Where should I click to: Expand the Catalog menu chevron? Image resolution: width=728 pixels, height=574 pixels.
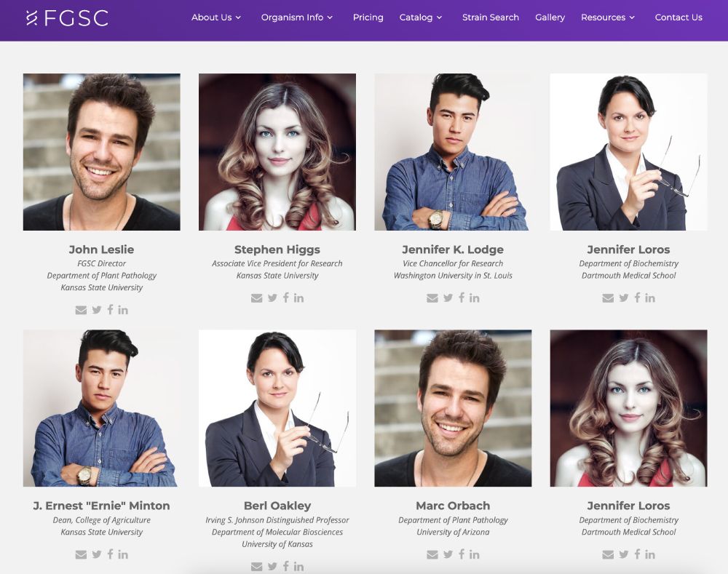coord(439,17)
